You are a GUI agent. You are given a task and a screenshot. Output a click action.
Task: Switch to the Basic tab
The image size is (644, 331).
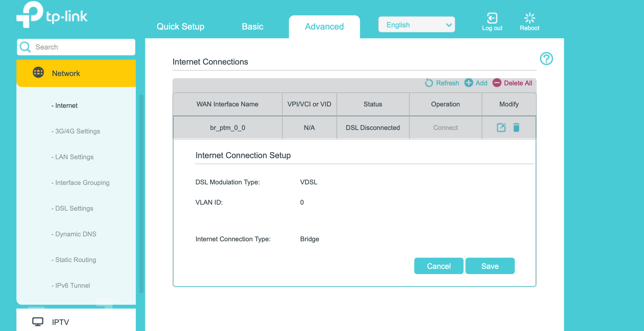(252, 27)
